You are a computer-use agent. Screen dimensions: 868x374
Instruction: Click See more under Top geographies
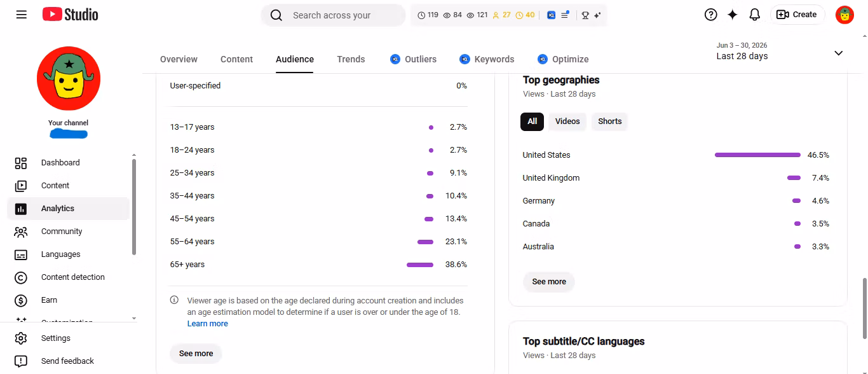(549, 282)
